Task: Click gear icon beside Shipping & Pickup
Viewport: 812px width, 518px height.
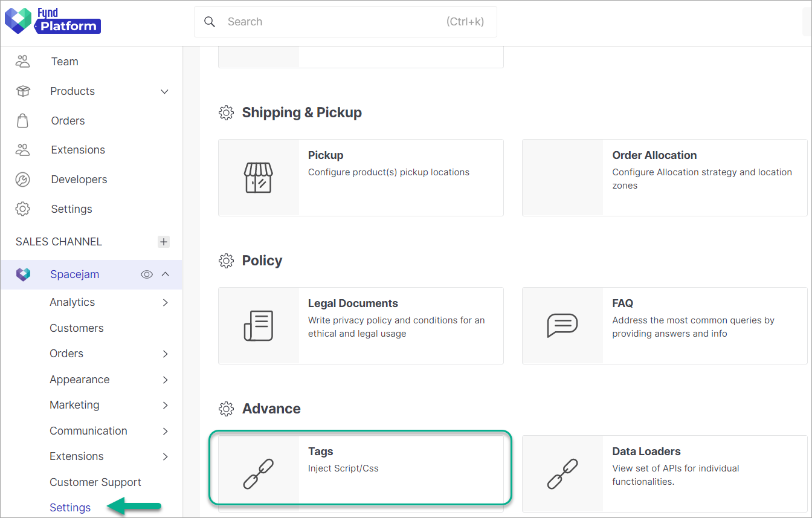Action: pos(226,113)
